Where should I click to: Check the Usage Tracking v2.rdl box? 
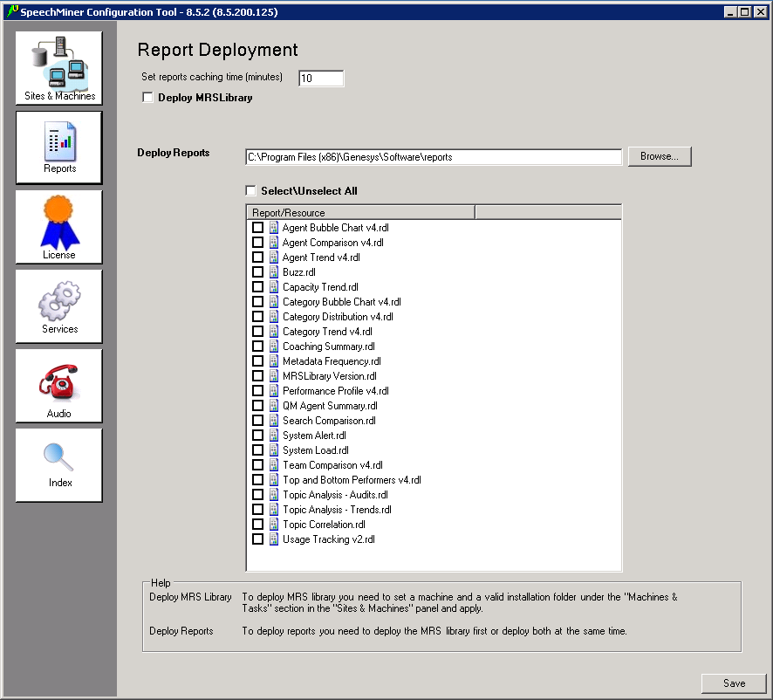pyautogui.click(x=257, y=539)
